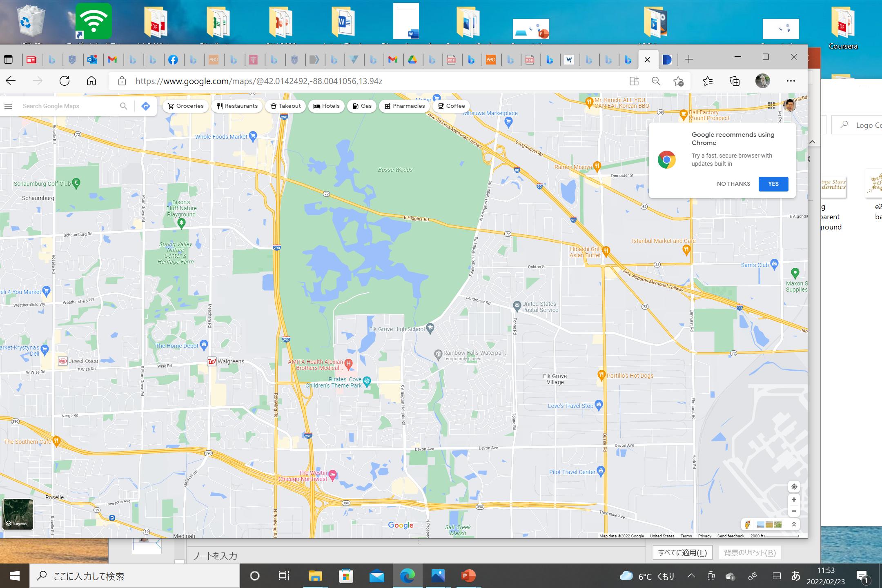Expand the imagery strip double-chevron
882x588 pixels.
[794, 524]
